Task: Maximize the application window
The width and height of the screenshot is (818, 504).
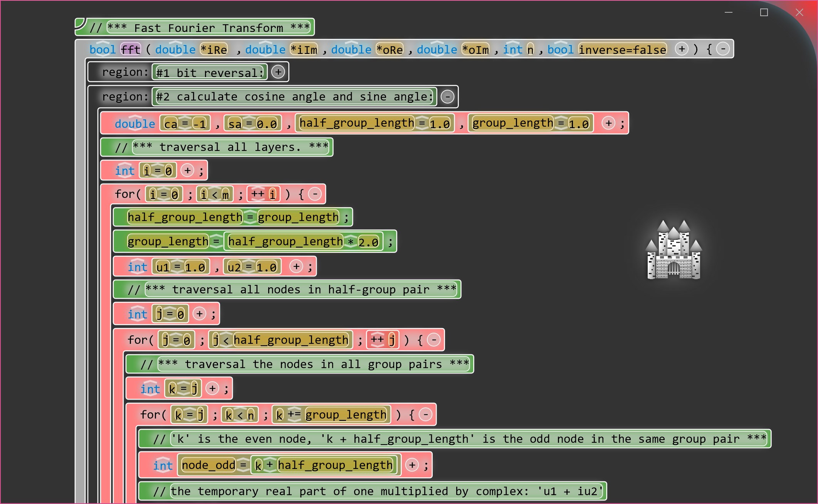Action: point(764,12)
